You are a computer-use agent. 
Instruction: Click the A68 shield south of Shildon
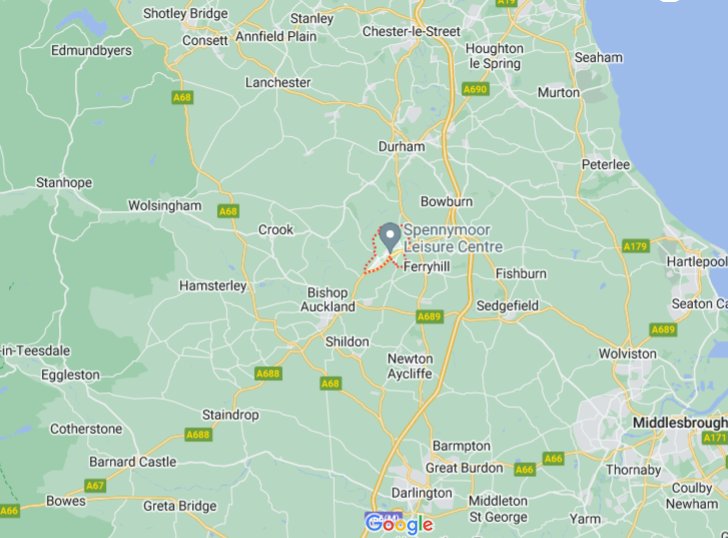(x=331, y=383)
